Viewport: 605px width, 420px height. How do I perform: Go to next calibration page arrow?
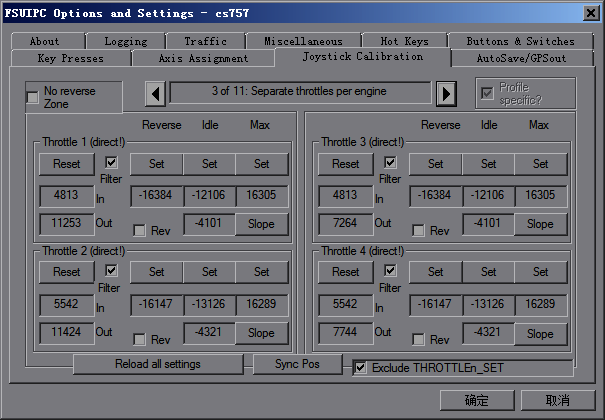[446, 94]
